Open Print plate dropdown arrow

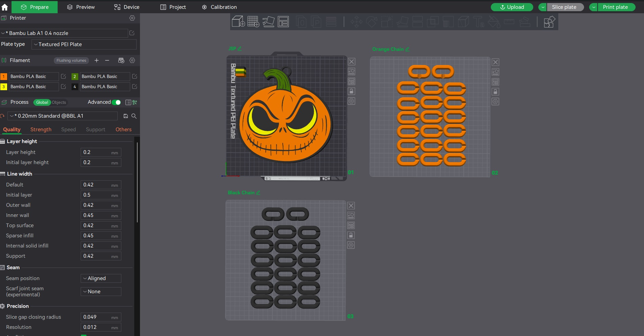tap(593, 7)
